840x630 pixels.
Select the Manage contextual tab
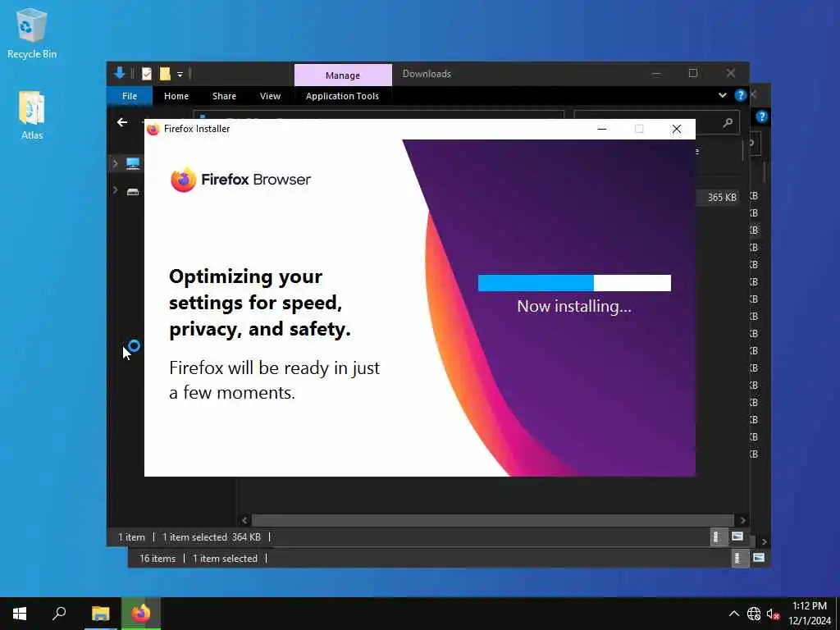[x=343, y=75]
